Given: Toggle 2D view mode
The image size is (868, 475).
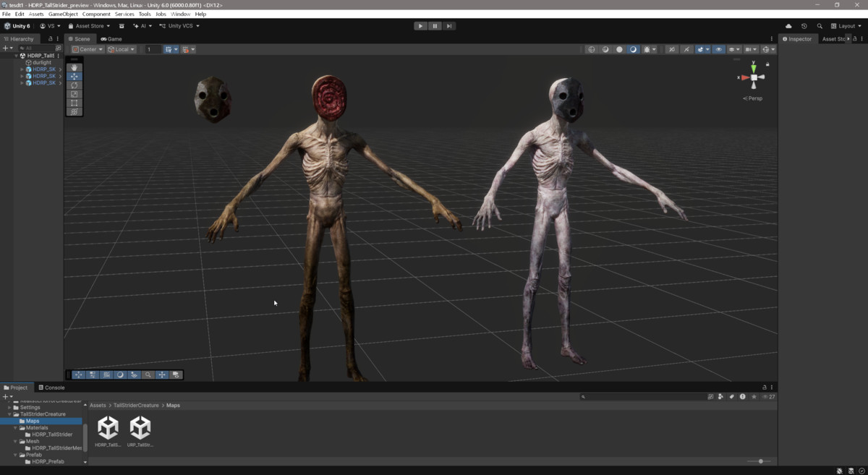Looking at the screenshot, I should tap(672, 49).
